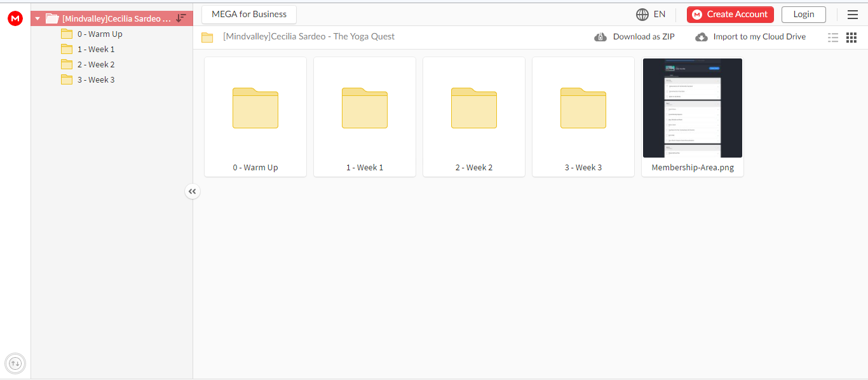Select the Membership-Area.png thumbnail
This screenshot has height=380, width=868.
coord(693,108)
